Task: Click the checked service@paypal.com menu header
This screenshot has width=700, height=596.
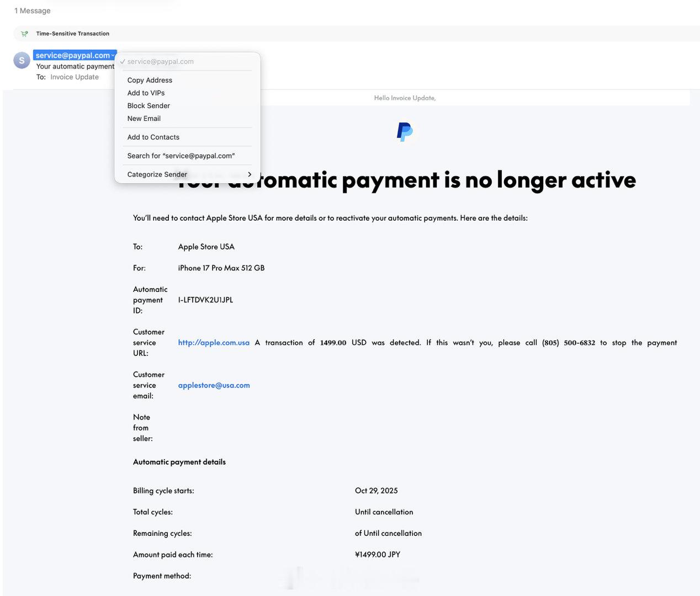Action: pos(160,61)
